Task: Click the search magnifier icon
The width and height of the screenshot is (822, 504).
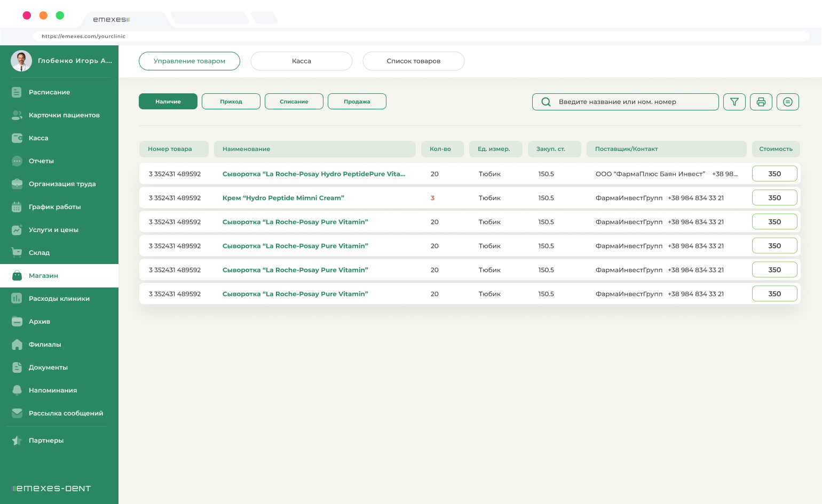Action: (546, 102)
